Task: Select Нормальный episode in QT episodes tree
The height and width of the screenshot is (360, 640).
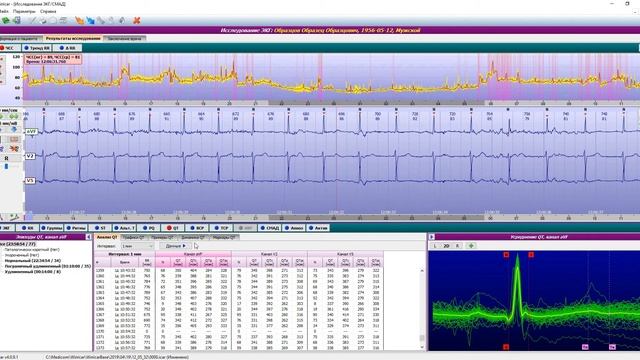Action: point(33,260)
